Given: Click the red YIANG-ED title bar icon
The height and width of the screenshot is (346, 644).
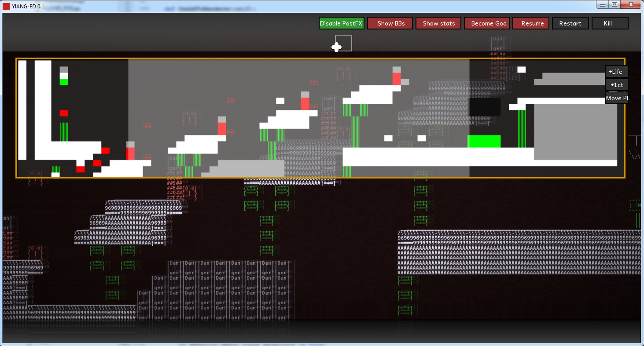Looking at the screenshot, I should click(x=6, y=6).
